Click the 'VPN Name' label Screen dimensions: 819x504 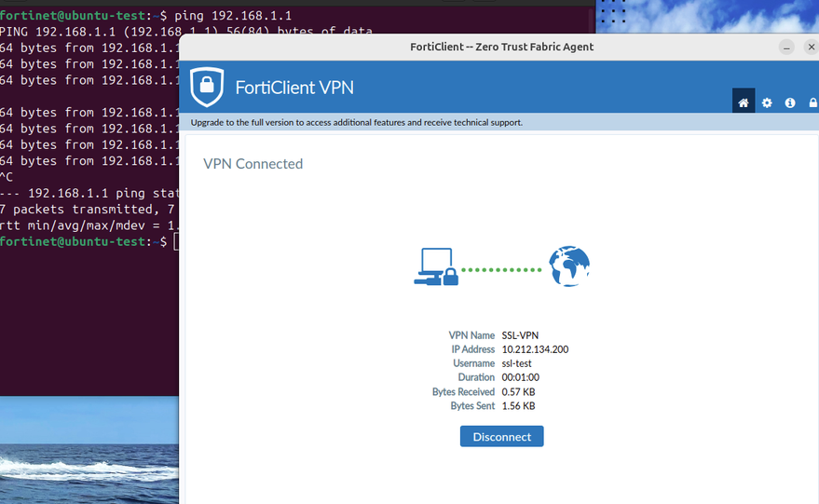(x=471, y=335)
